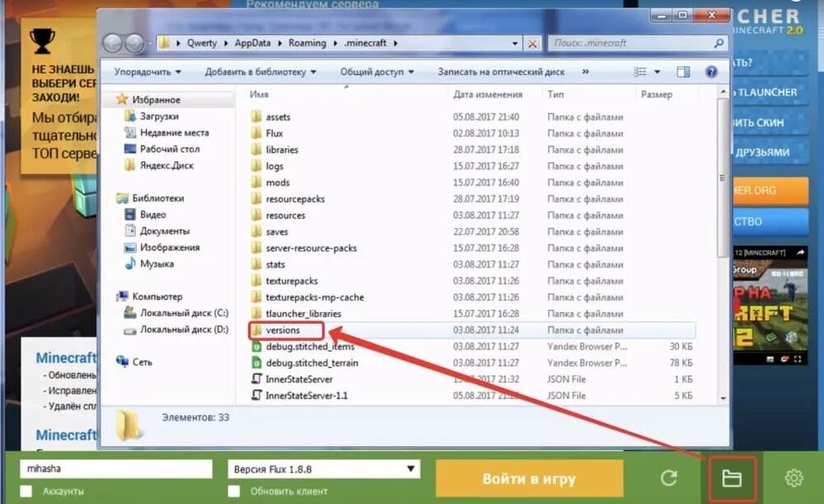Click the Qwerty breadcrumb
This screenshot has width=824, height=504.
point(202,43)
